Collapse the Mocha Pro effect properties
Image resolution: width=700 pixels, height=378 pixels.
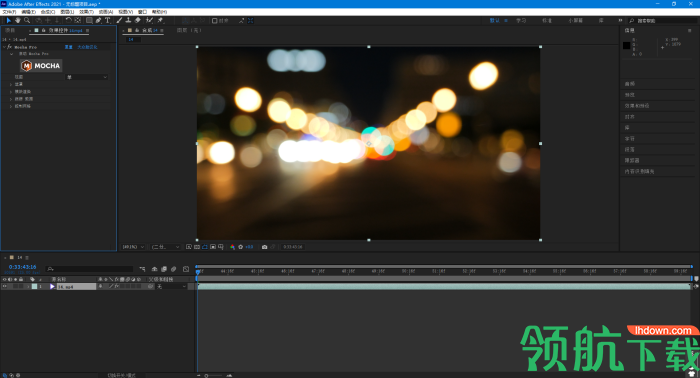[4, 47]
